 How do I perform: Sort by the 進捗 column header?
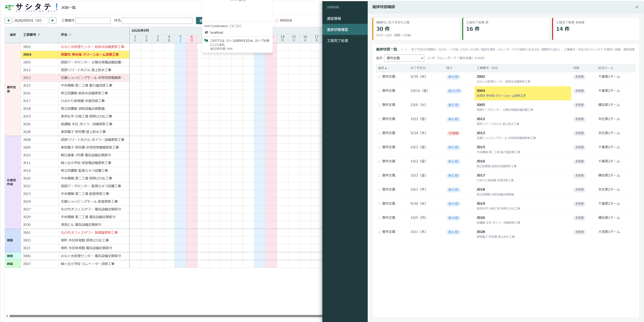382,68
